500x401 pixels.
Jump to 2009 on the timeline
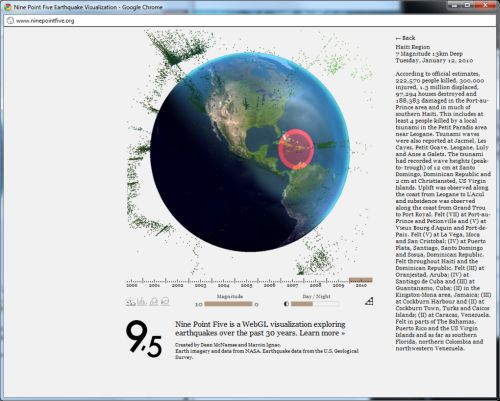(339, 285)
